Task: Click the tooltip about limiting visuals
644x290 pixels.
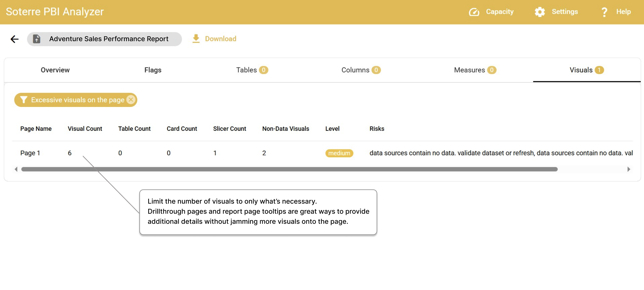Action: (258, 211)
